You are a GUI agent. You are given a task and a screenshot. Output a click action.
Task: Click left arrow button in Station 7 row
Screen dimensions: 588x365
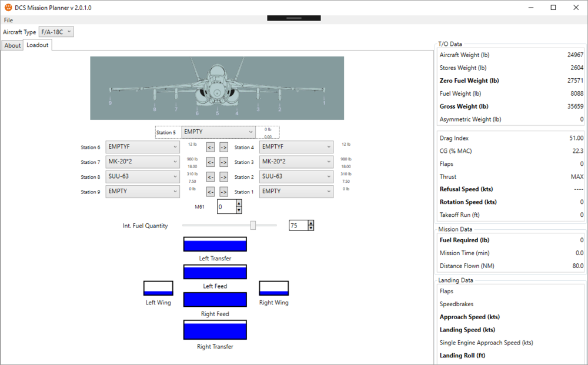pyautogui.click(x=211, y=162)
